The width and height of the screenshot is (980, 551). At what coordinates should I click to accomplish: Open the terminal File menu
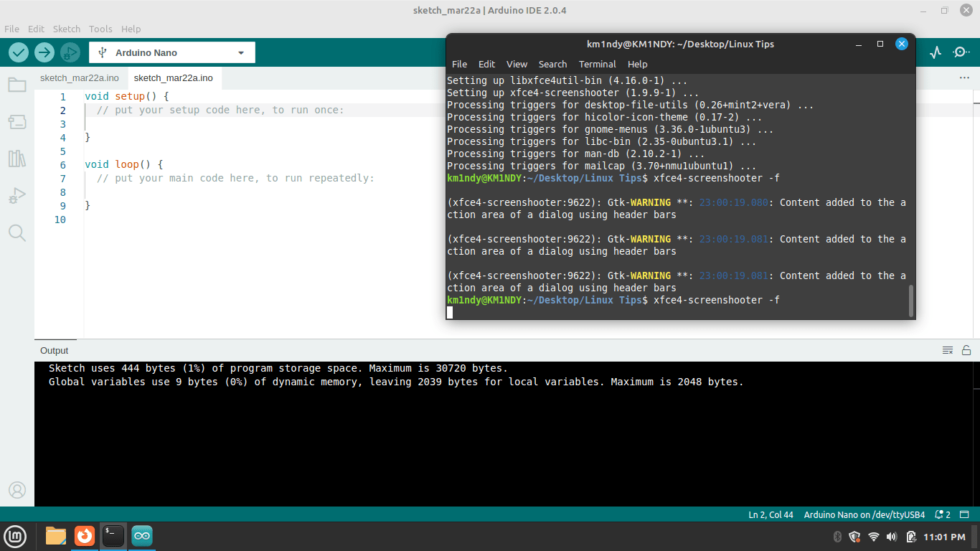[459, 64]
